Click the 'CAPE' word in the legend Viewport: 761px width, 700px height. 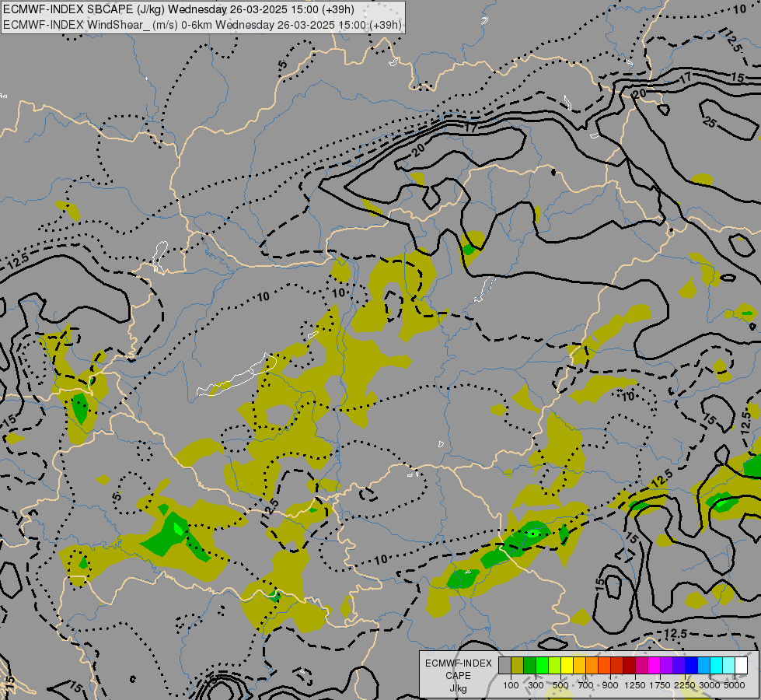(x=458, y=676)
